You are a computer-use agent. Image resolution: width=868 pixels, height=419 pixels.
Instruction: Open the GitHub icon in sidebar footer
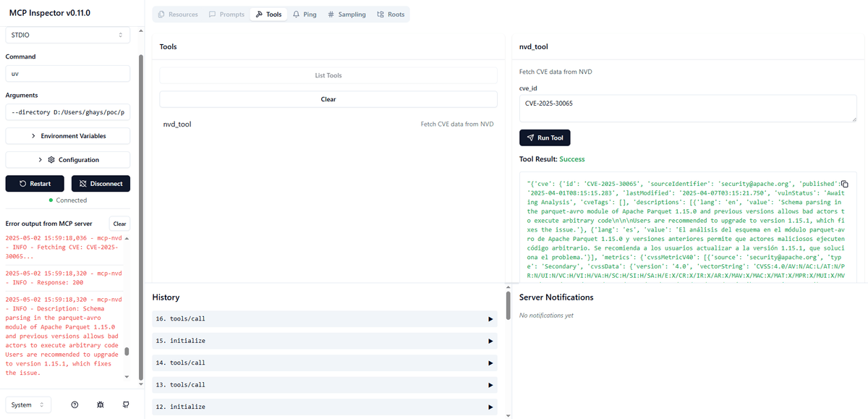tap(125, 405)
